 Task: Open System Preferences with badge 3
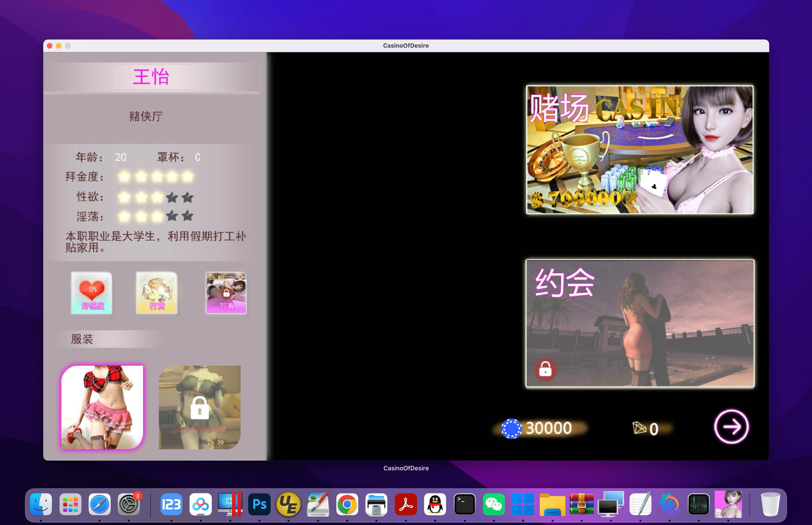tap(129, 504)
